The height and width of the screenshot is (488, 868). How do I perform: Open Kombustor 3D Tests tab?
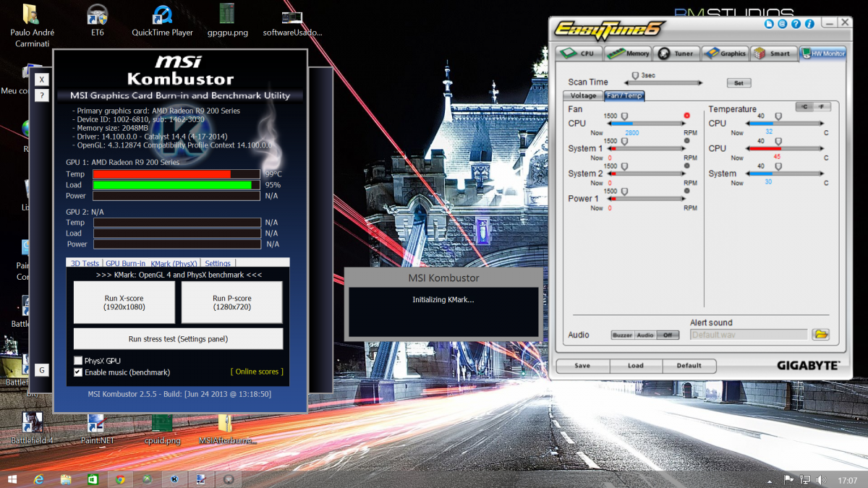(x=85, y=264)
